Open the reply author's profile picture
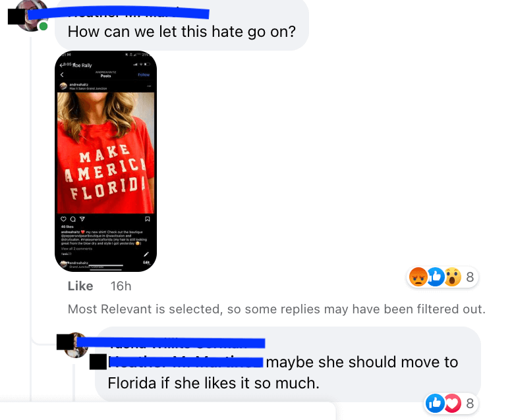Viewport: 514px width, 420px height. click(x=76, y=346)
